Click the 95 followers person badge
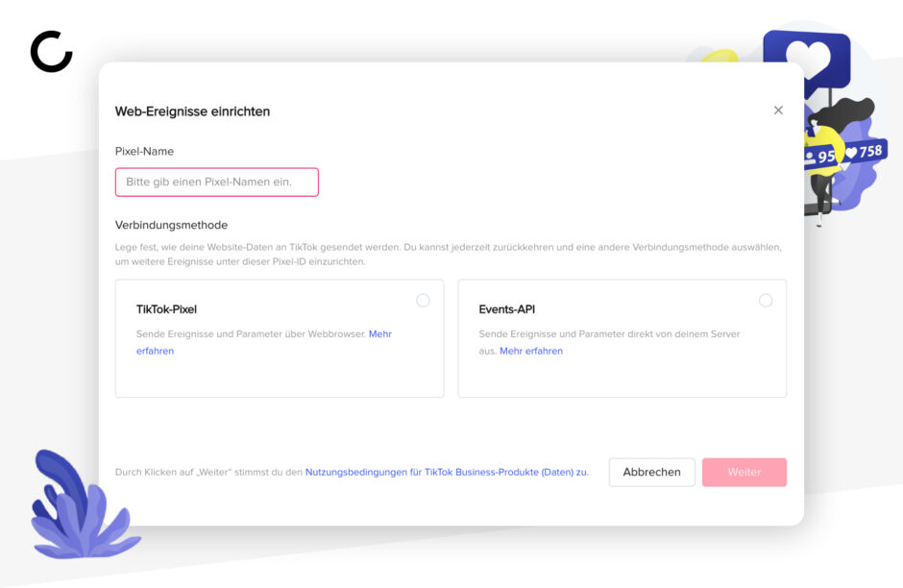Screen dimensions: 903x588 click(x=820, y=156)
